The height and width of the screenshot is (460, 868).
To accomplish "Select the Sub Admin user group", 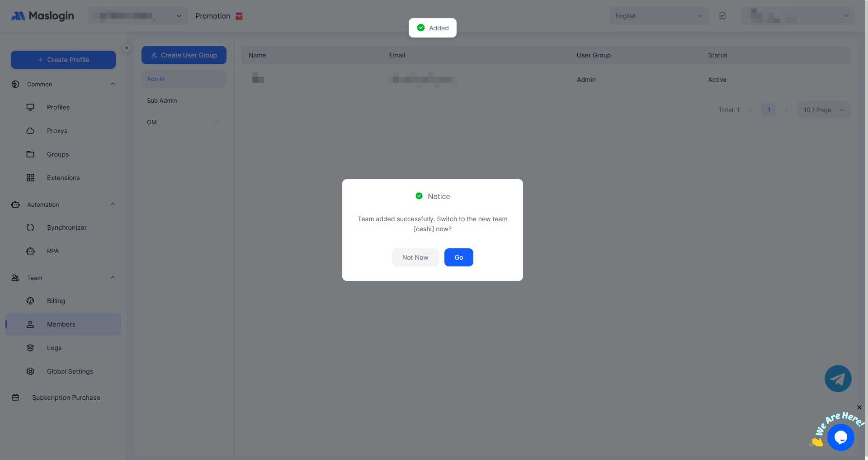I will [x=162, y=100].
